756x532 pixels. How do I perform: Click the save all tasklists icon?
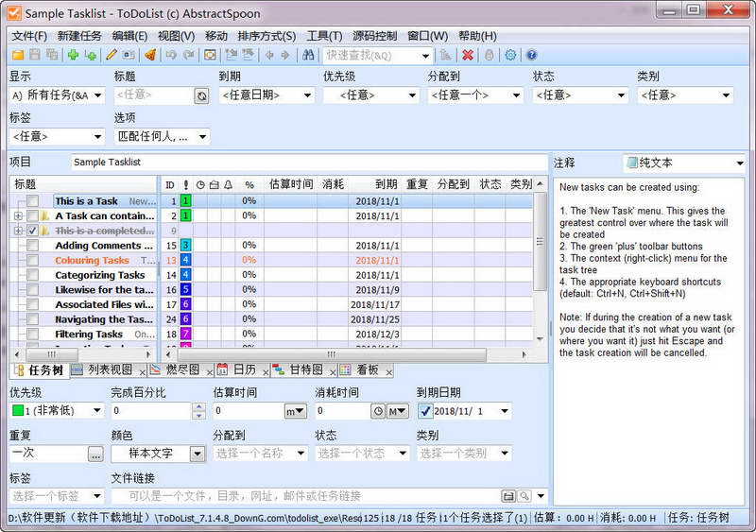point(52,55)
